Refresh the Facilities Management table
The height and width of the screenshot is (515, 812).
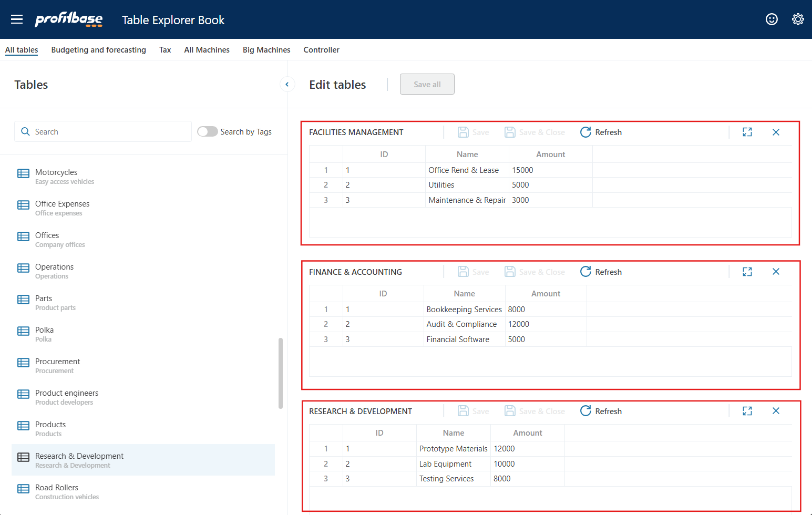click(x=601, y=132)
